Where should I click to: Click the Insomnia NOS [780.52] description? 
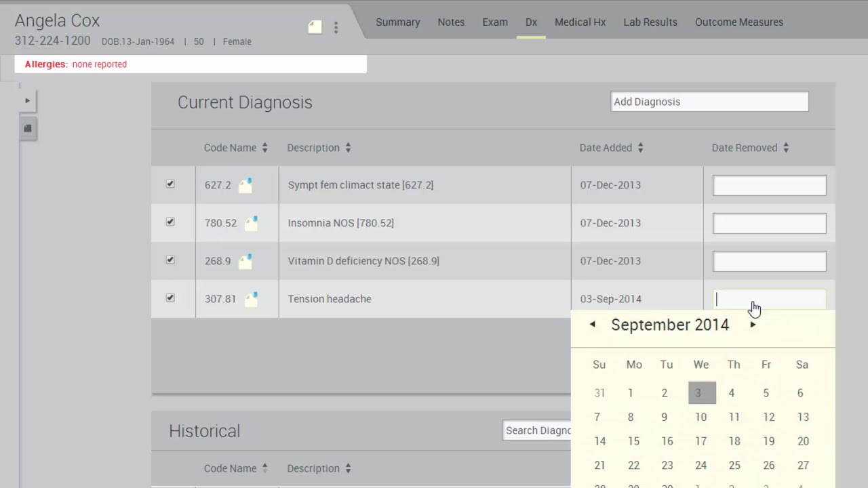340,223
